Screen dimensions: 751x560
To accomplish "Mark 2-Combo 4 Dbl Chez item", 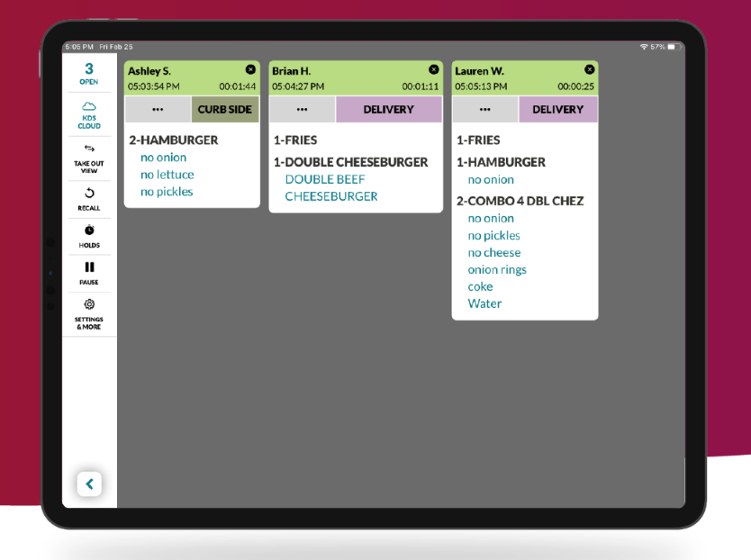I will (520, 201).
